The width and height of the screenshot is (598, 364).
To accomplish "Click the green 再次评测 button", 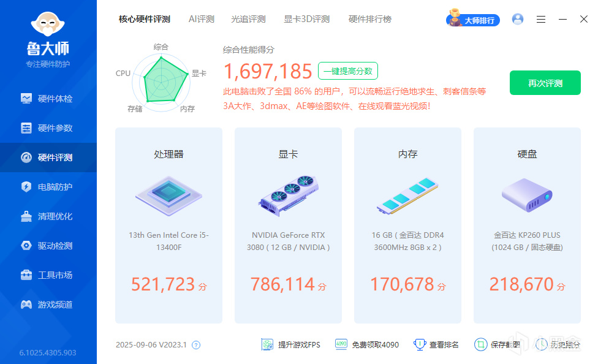I will pos(545,83).
